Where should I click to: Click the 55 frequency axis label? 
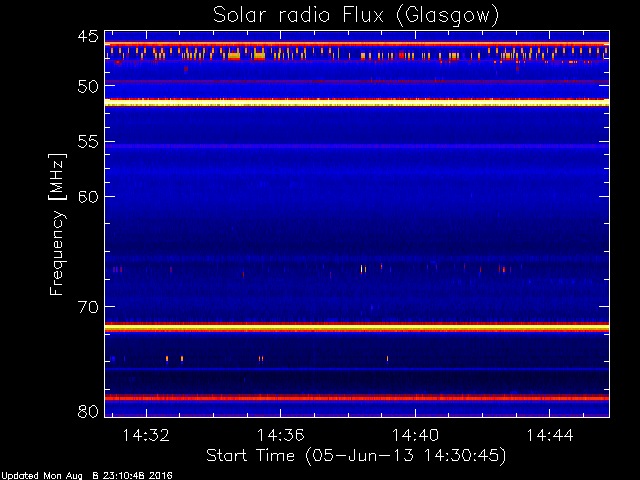point(88,142)
